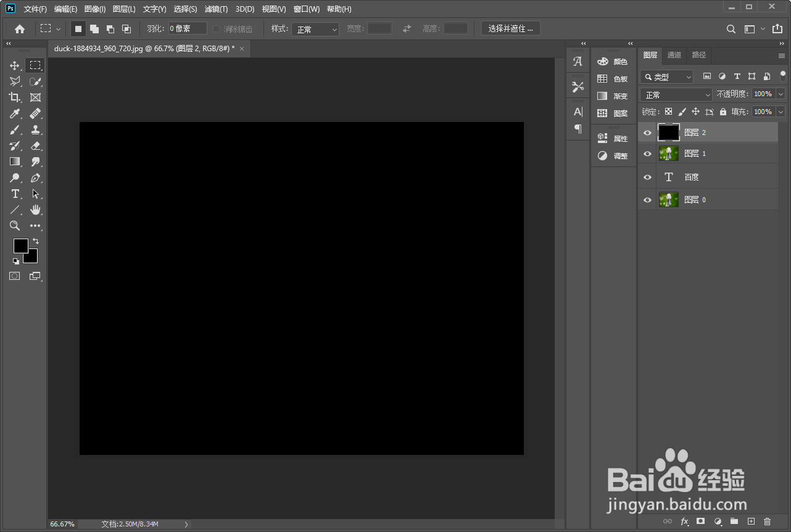Hide layer 图层 0 visibility eye

click(647, 200)
